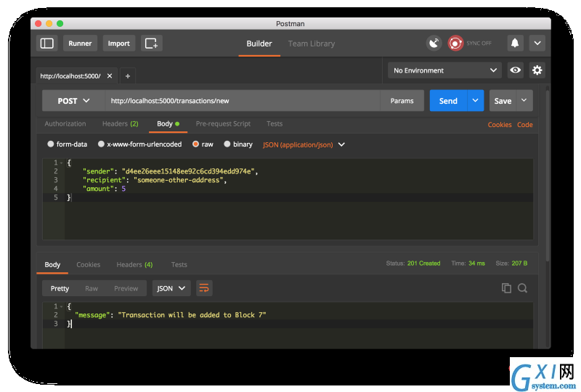Open the response Cookies tab

point(88,264)
